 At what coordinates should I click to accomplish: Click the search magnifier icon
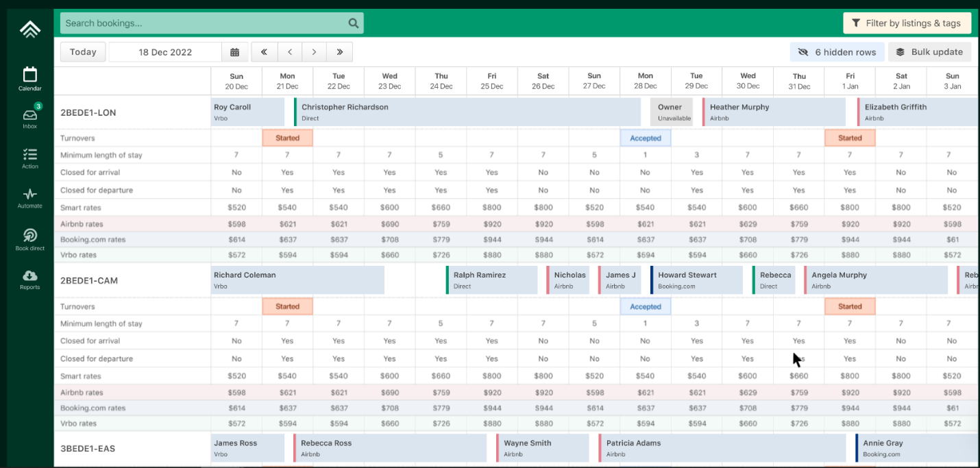[354, 23]
